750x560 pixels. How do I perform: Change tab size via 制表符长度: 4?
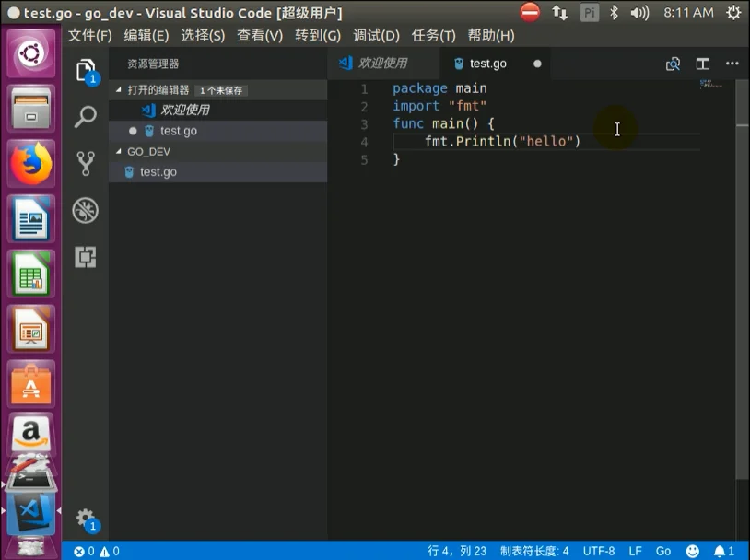point(534,552)
